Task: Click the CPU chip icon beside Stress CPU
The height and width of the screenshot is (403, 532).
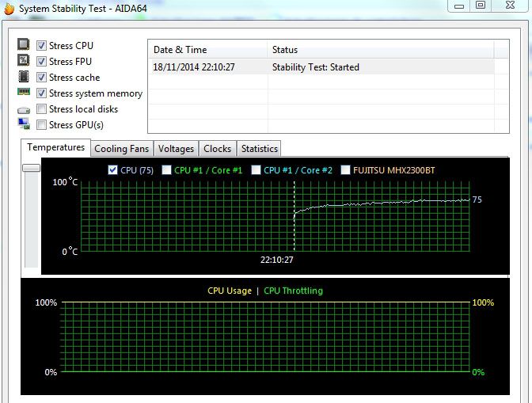Action: (24, 44)
